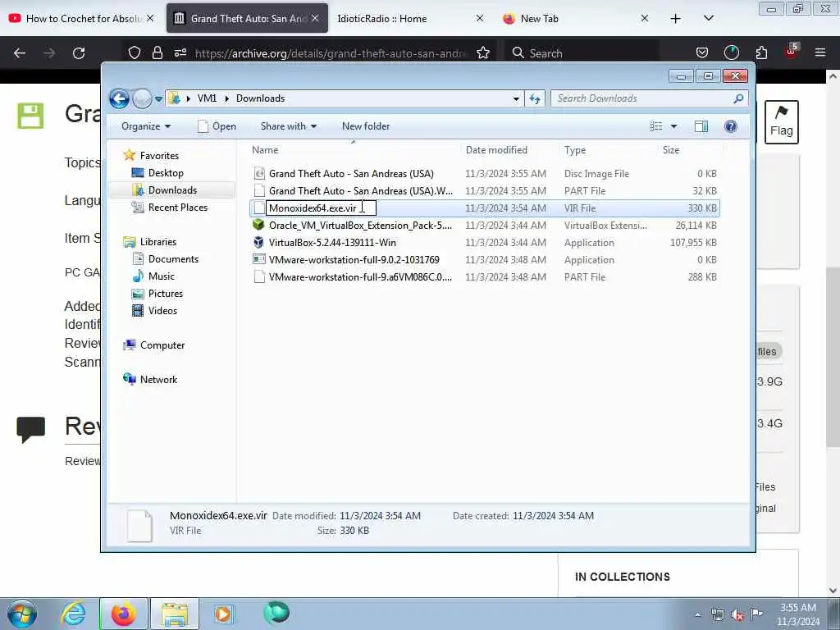Expand the view options dropdown arrow

coord(674,126)
